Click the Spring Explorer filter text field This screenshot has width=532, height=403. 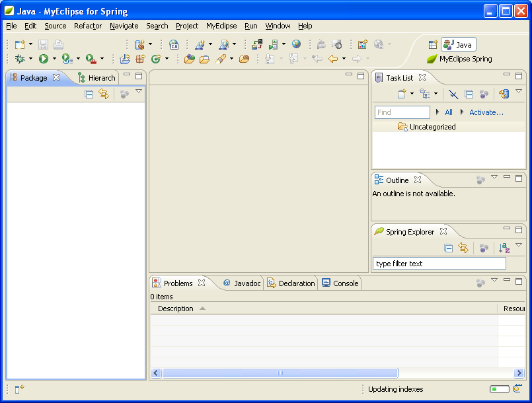click(439, 264)
